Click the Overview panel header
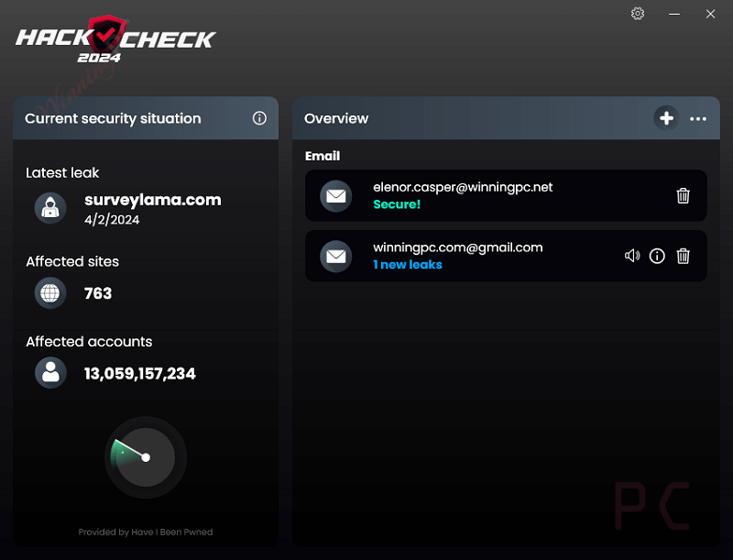Screen dimensions: 733x560 click(336, 118)
